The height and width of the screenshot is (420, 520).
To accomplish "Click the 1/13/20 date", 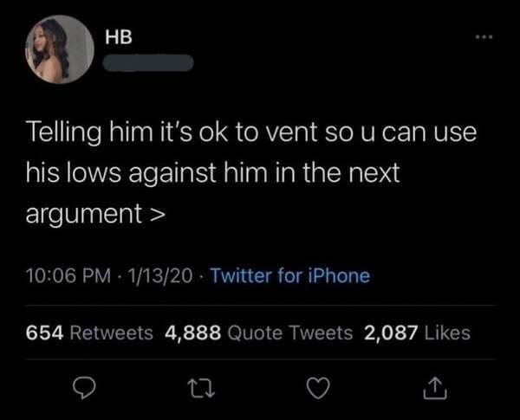I will [159, 275].
